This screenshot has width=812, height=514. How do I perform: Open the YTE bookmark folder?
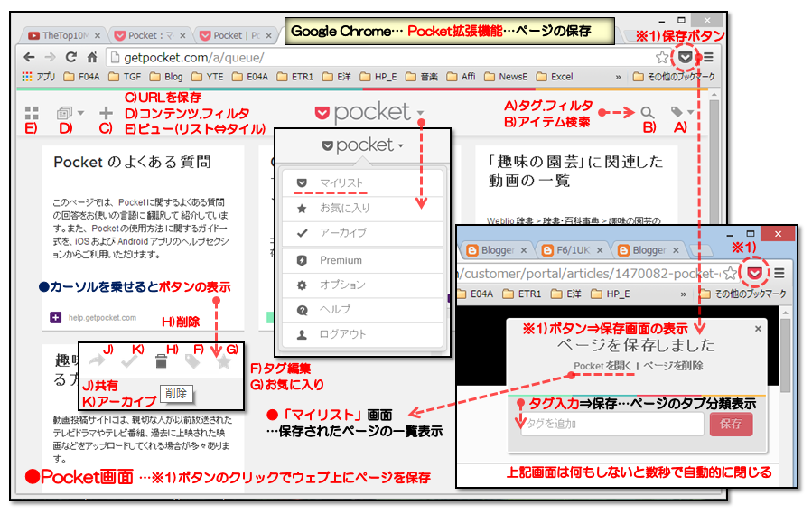[208, 77]
